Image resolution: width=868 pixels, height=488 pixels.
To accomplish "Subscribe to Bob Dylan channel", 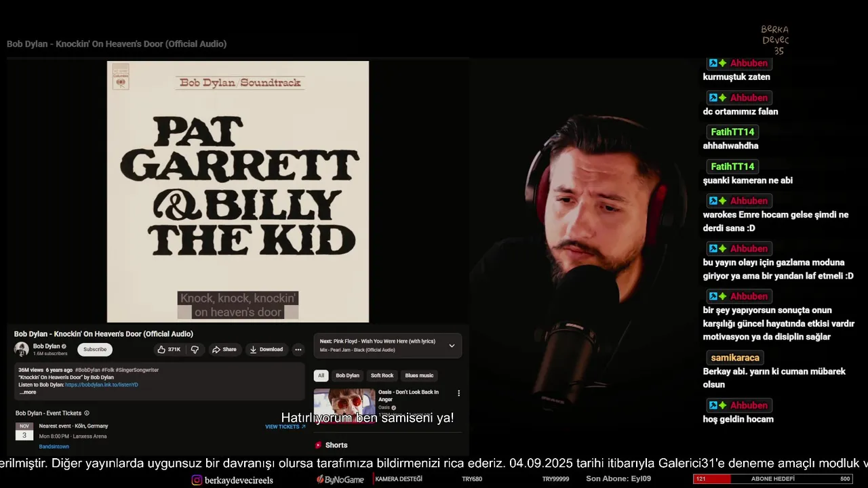I will pyautogui.click(x=95, y=350).
